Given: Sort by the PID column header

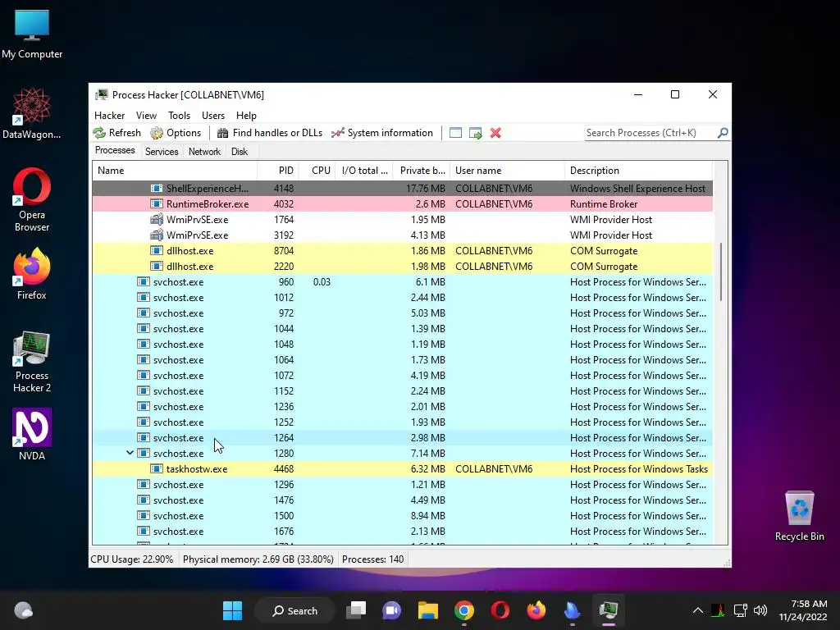Looking at the screenshot, I should pyautogui.click(x=277, y=171).
